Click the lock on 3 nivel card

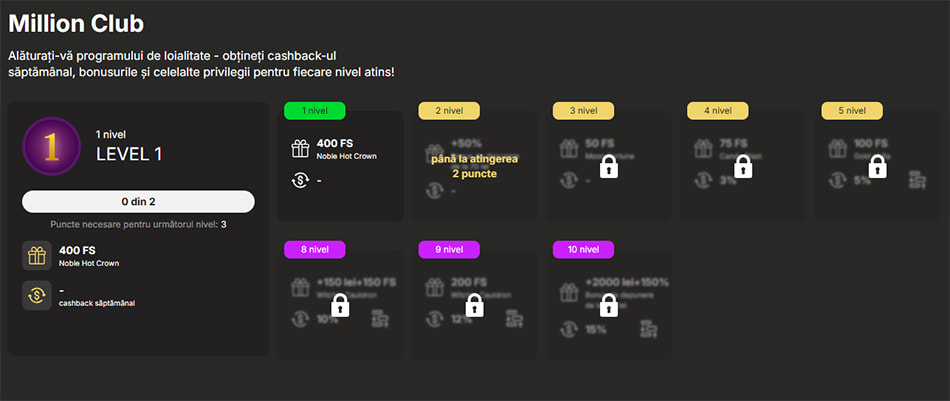pyautogui.click(x=609, y=167)
